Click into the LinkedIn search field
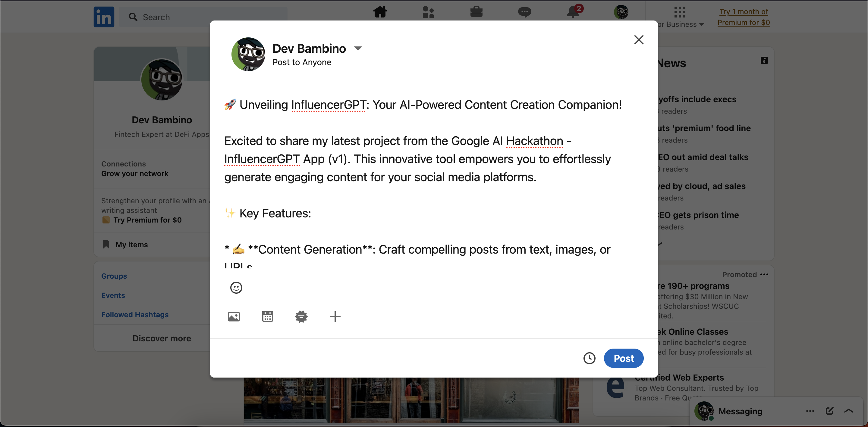This screenshot has height=427, width=868. tap(209, 17)
